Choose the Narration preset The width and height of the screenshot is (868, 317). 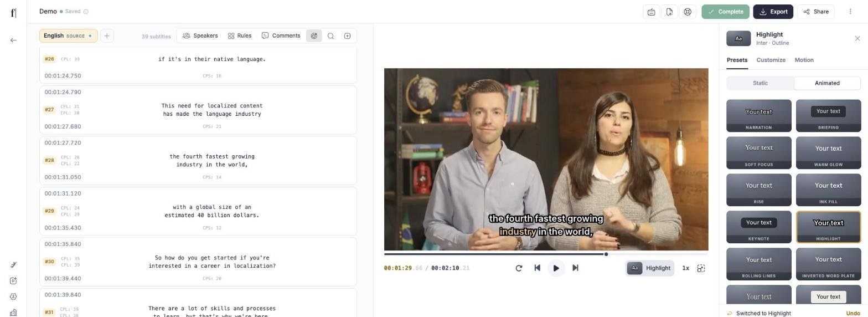pyautogui.click(x=758, y=116)
